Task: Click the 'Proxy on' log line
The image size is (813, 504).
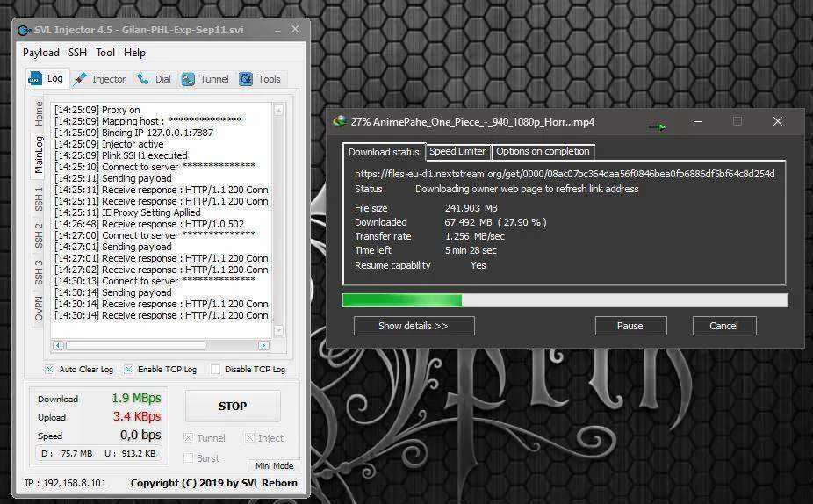Action: pyautogui.click(x=97, y=110)
